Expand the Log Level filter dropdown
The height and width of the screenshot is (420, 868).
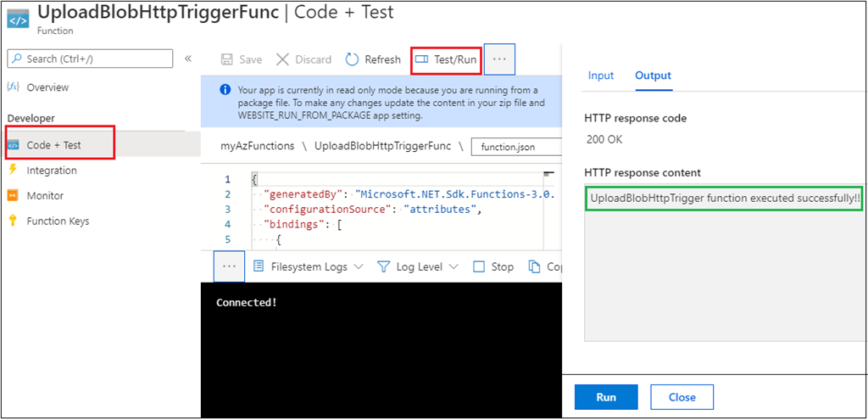tap(419, 266)
